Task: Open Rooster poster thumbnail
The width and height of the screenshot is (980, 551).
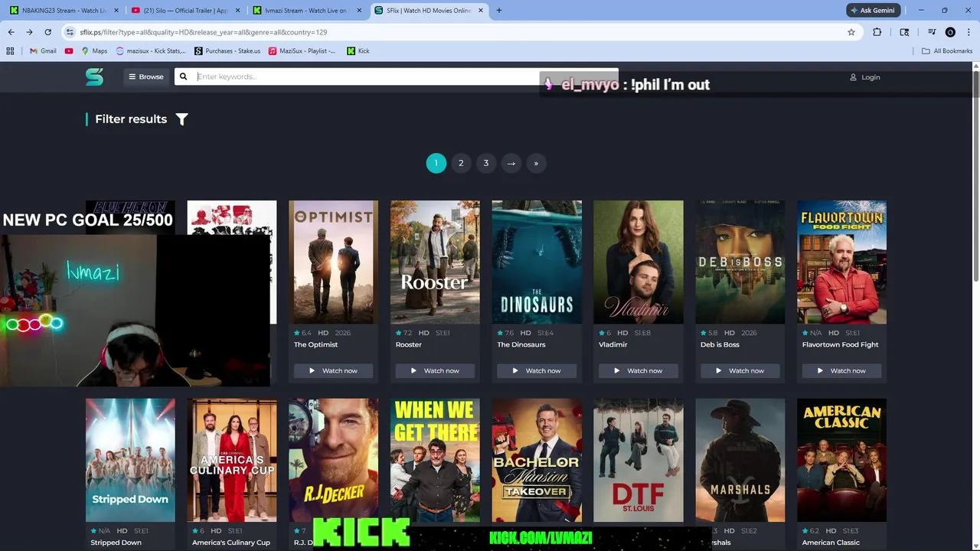Action: (435, 262)
